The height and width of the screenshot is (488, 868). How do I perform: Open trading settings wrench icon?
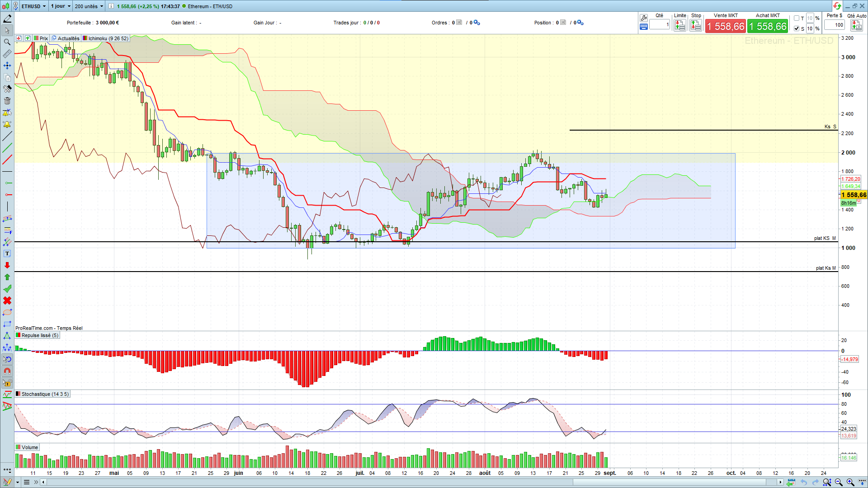(x=644, y=18)
